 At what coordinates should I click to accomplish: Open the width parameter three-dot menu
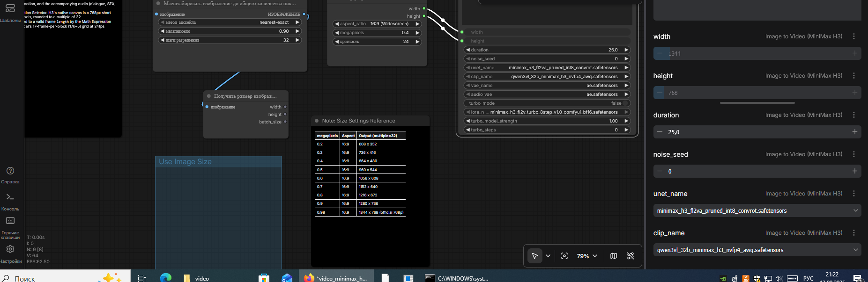[854, 36]
